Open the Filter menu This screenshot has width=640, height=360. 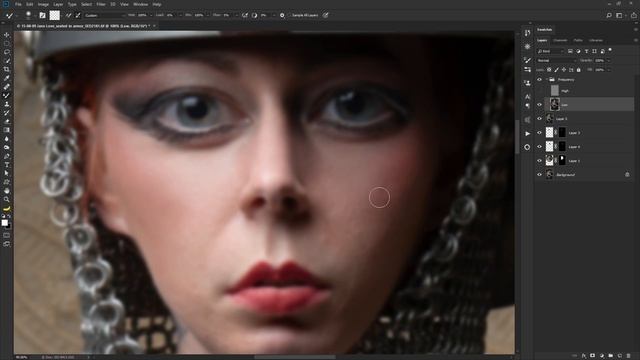101,4
